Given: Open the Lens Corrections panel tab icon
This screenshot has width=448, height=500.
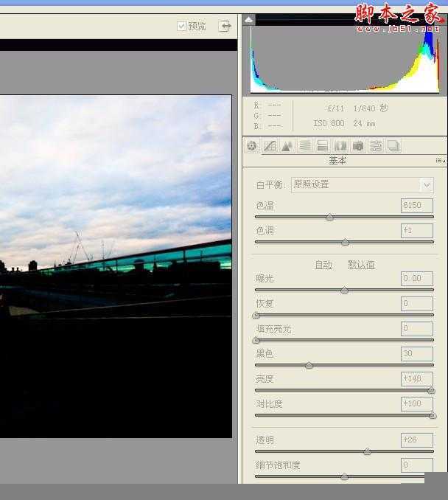Looking at the screenshot, I should [340, 146].
